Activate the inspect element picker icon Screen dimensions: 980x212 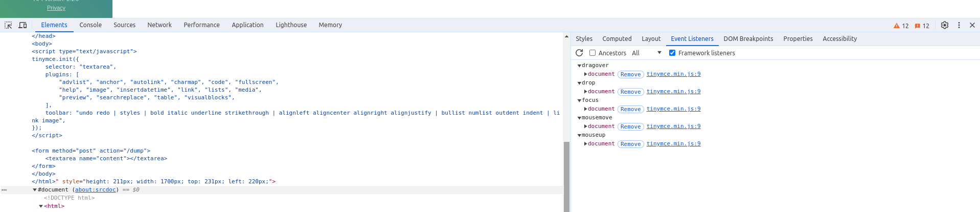(x=8, y=25)
